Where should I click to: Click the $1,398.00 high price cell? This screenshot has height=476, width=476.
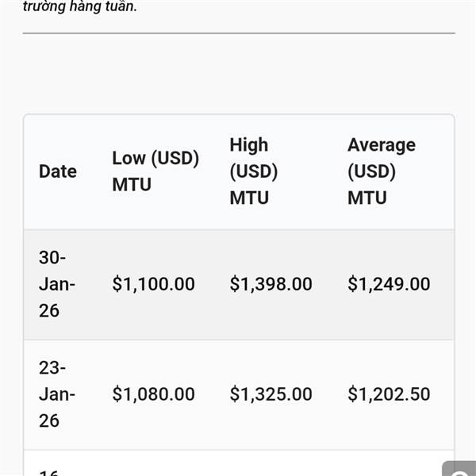click(x=271, y=284)
